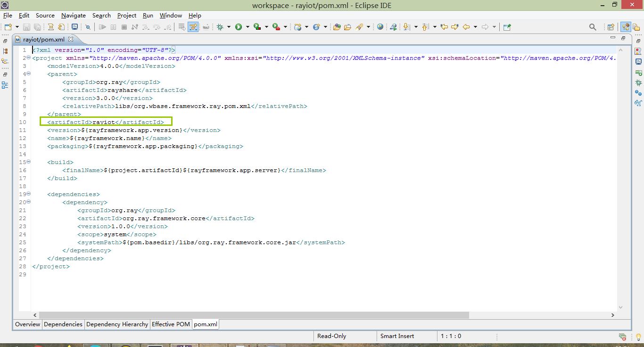Viewport: 644px width, 347px height.
Task: Click the Save All icon
Action: (x=37, y=27)
